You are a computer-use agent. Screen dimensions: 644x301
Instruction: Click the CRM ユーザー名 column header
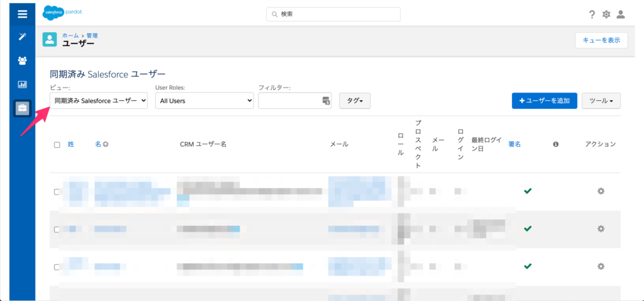(x=203, y=144)
